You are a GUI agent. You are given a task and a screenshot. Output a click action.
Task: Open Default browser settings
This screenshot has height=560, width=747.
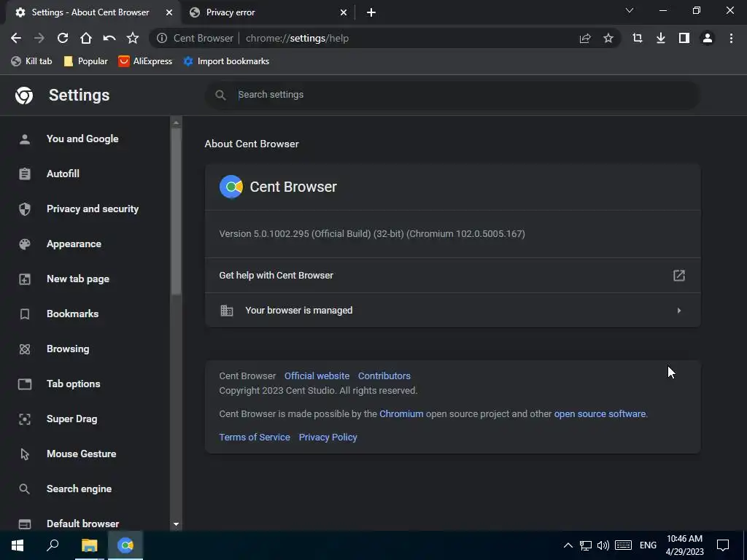[x=85, y=524]
